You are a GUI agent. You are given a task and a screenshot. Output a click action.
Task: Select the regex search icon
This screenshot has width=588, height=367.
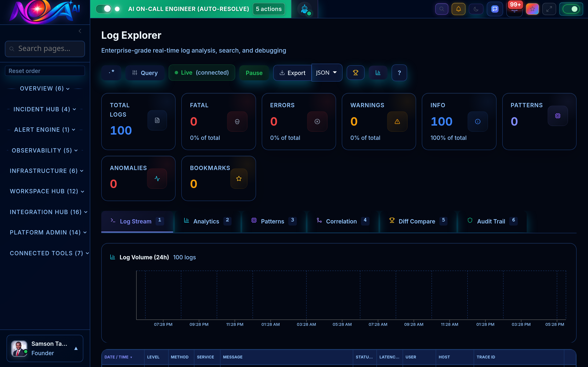point(111,73)
